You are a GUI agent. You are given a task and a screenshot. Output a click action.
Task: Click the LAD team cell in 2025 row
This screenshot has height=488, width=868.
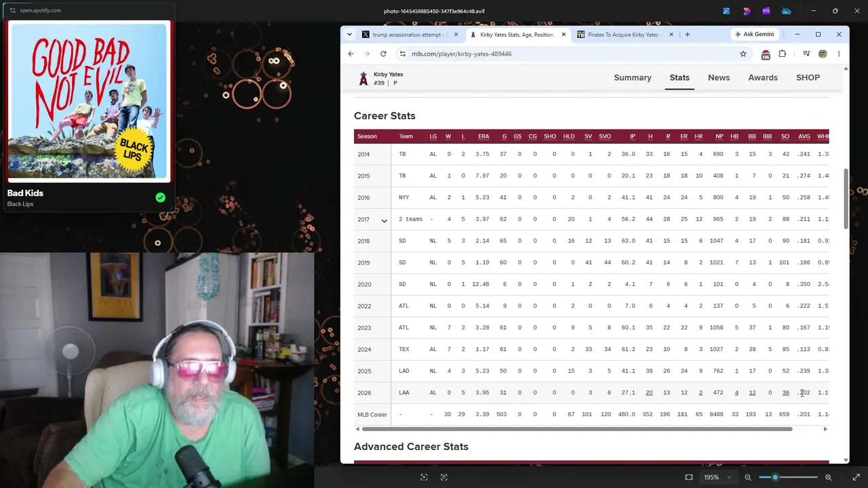click(404, 371)
